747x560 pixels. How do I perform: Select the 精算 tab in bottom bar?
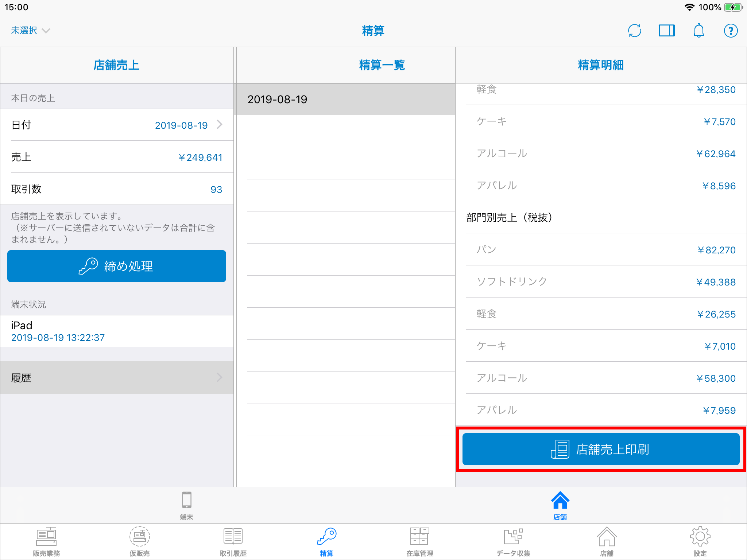click(326, 541)
